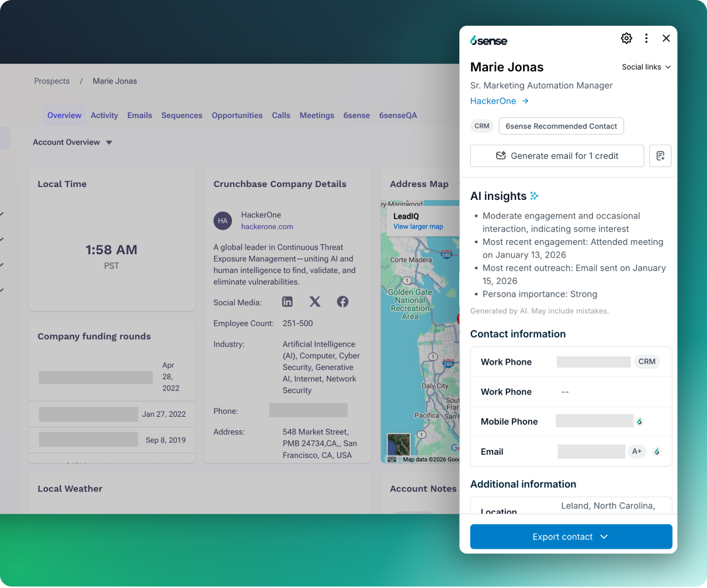The image size is (707, 588).
Task: Click the Export contact button
Action: 571,537
